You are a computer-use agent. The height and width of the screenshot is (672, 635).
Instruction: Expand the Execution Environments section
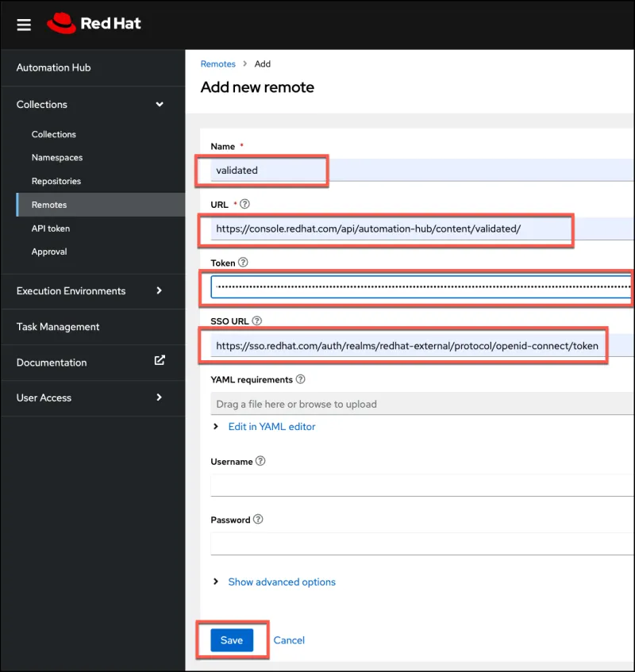pyautogui.click(x=160, y=291)
